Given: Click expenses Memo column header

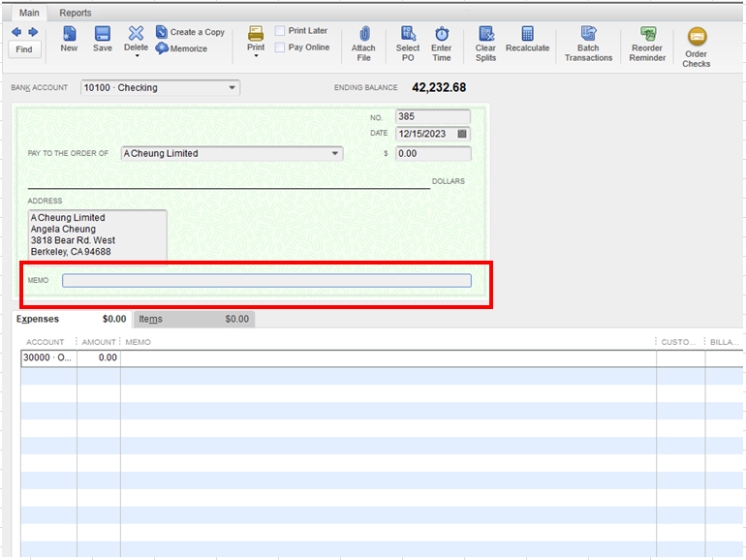Looking at the screenshot, I should point(138,342).
